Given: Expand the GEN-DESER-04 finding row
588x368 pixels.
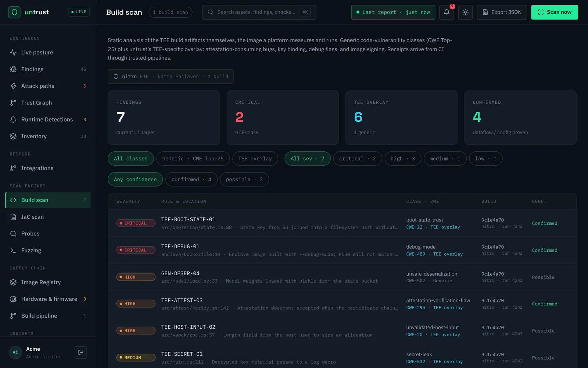Looking at the screenshot, I should click(342, 277).
